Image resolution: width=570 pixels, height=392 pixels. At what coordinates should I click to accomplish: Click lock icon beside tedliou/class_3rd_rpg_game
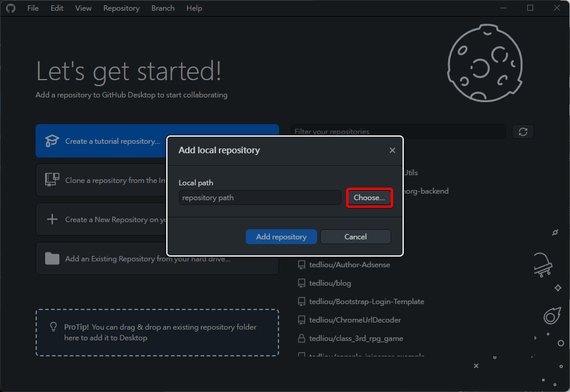coord(302,339)
